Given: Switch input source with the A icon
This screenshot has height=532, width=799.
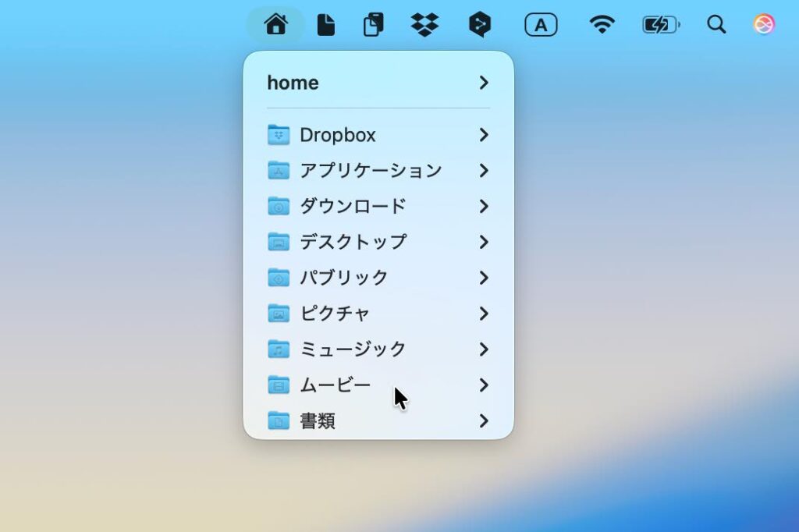Looking at the screenshot, I should (x=541, y=25).
